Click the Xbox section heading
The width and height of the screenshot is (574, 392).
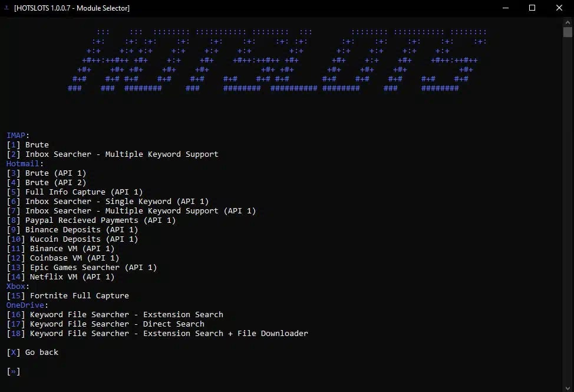(x=18, y=286)
